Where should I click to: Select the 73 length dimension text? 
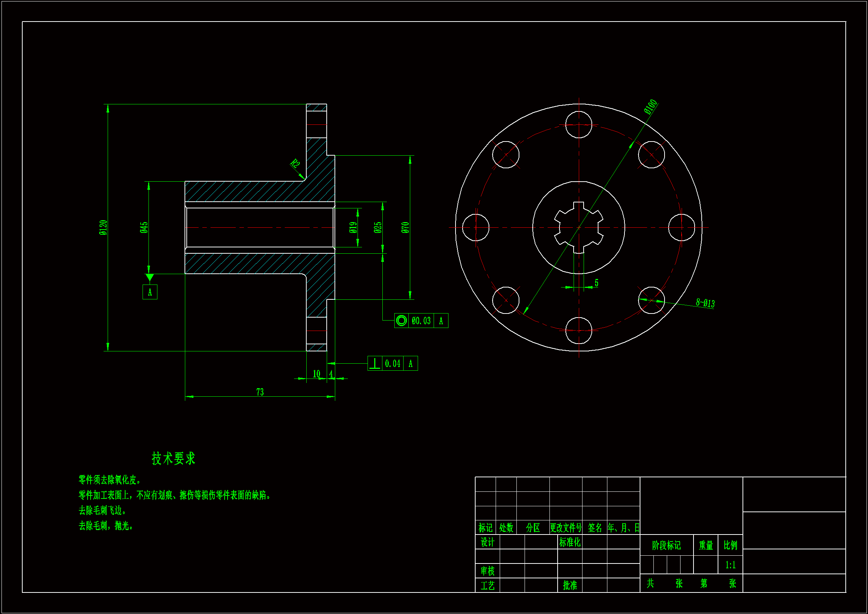260,392
